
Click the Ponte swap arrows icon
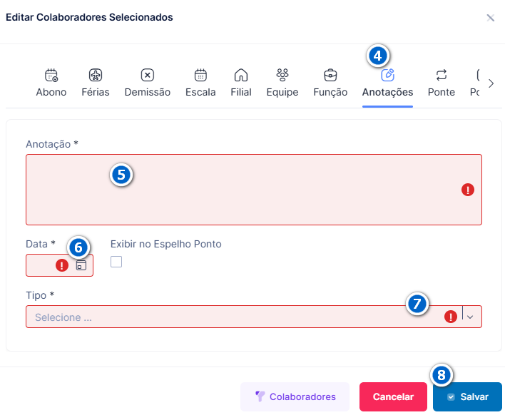pyautogui.click(x=442, y=75)
